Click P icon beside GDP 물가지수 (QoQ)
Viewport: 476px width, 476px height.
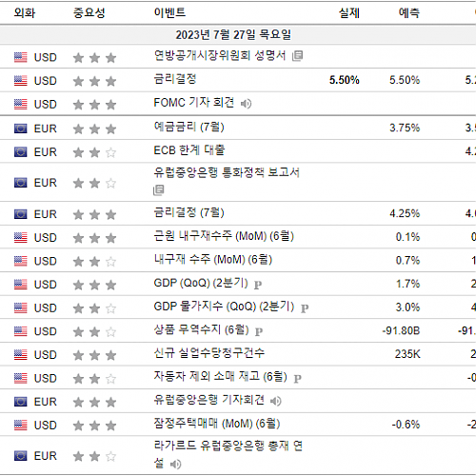(x=305, y=308)
